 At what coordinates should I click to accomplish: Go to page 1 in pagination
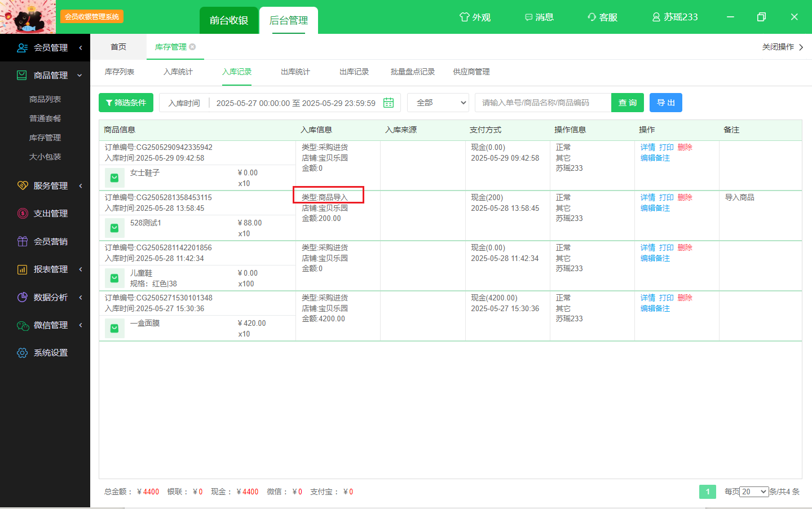coord(708,492)
